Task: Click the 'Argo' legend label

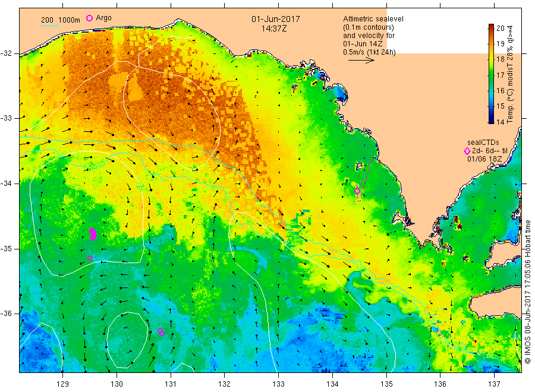Action: [103, 18]
